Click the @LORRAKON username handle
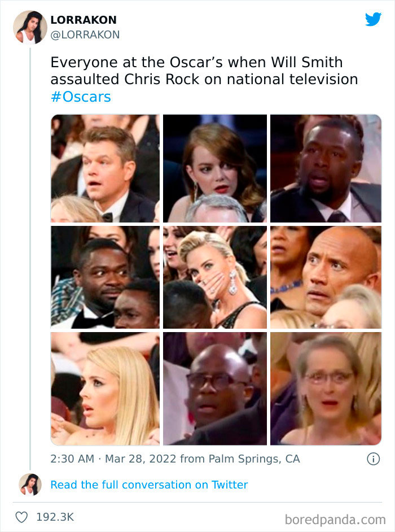 click(x=85, y=34)
